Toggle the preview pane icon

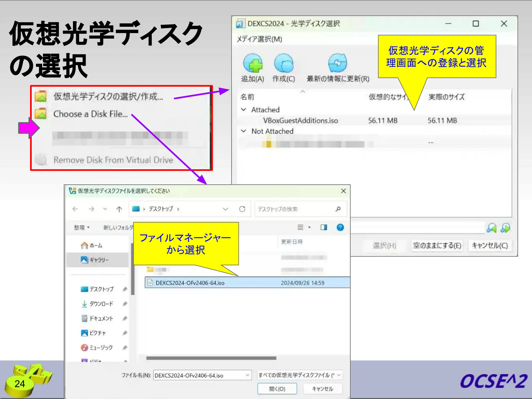click(x=324, y=227)
